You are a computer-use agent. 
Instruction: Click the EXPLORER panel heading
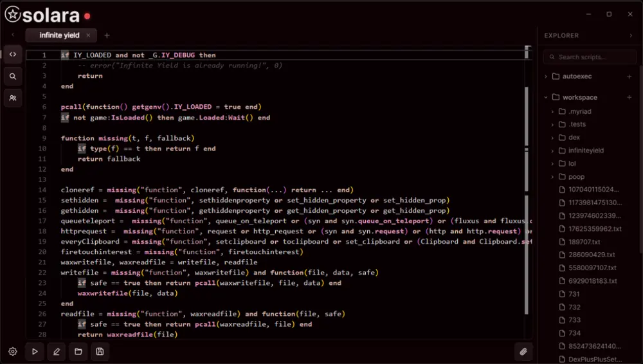click(561, 36)
